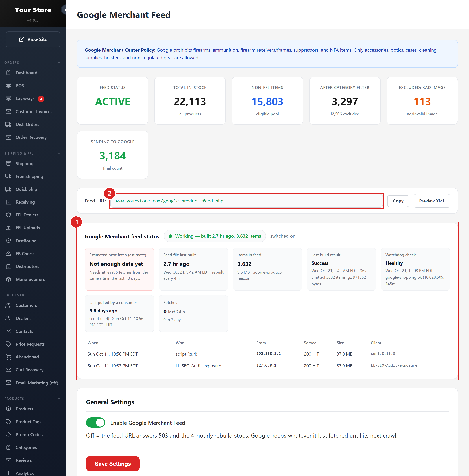Save the general settings
469x476 pixels.
[113, 464]
